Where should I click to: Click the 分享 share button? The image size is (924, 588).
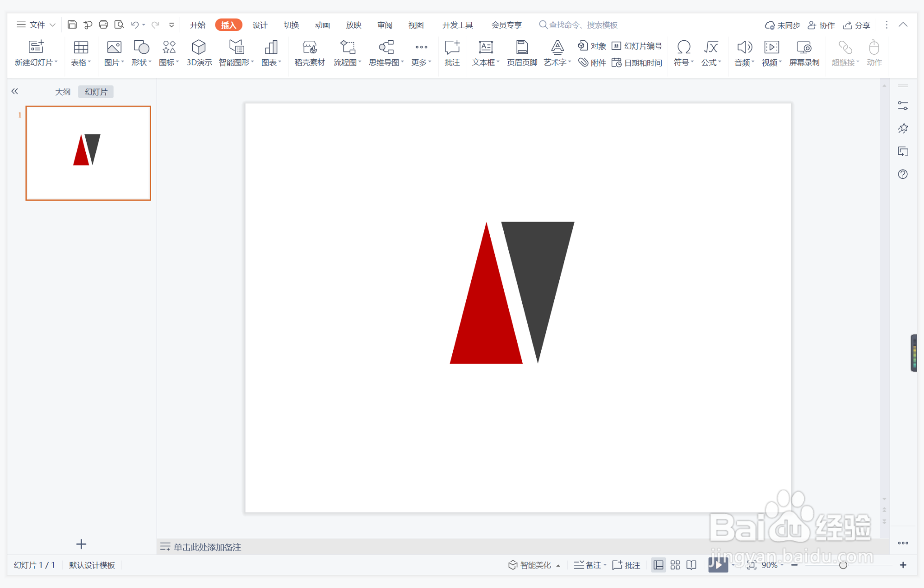[x=856, y=25]
